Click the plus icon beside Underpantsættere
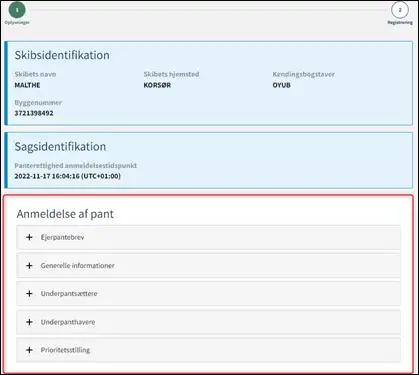This screenshot has width=419, height=375. click(29, 294)
